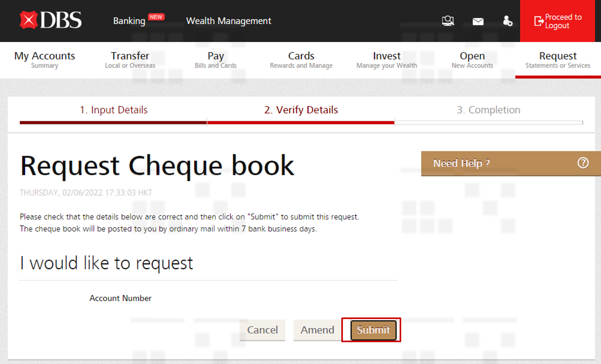Screen dimensions: 601x364
Task: Click the logout arrow icon
Action: click(538, 21)
